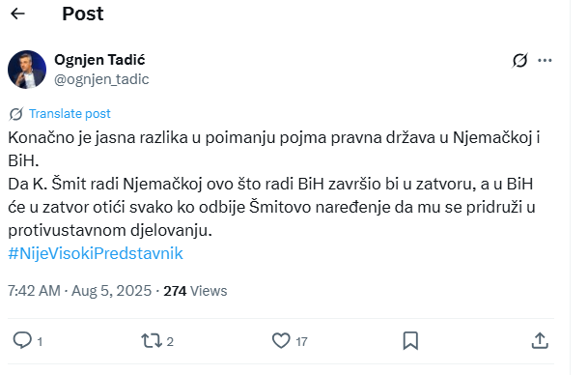588x375 pixels.
Task: Click the repost count number 2
Action: pos(170,341)
